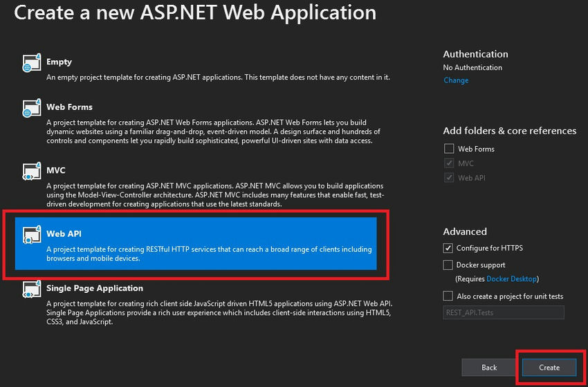Select the MVC template title

click(56, 170)
